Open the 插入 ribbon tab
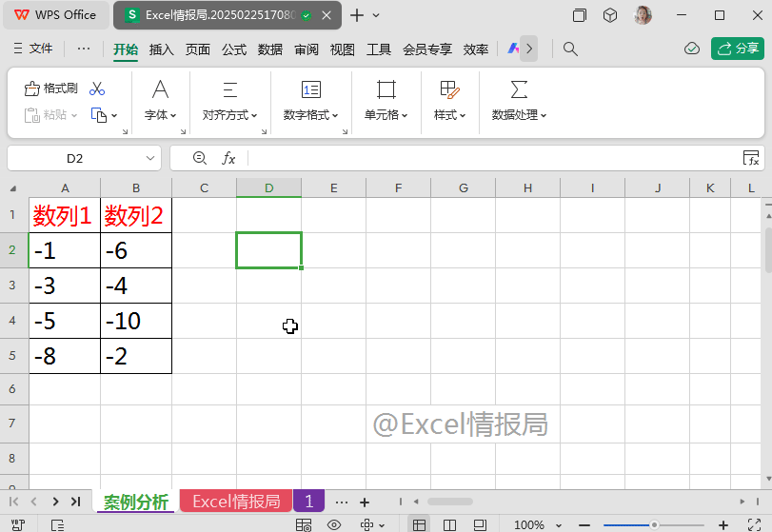Screen dimensions: 772x532 coord(162,49)
